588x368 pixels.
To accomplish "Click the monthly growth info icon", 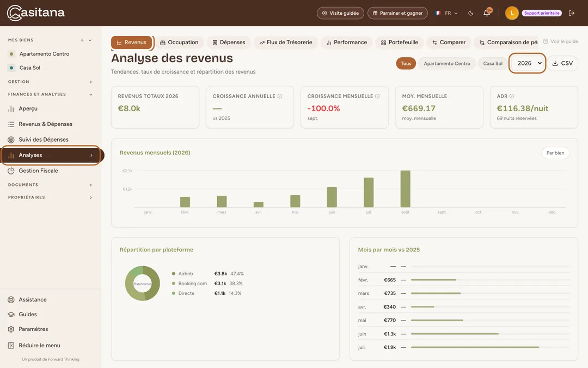I will (x=377, y=96).
